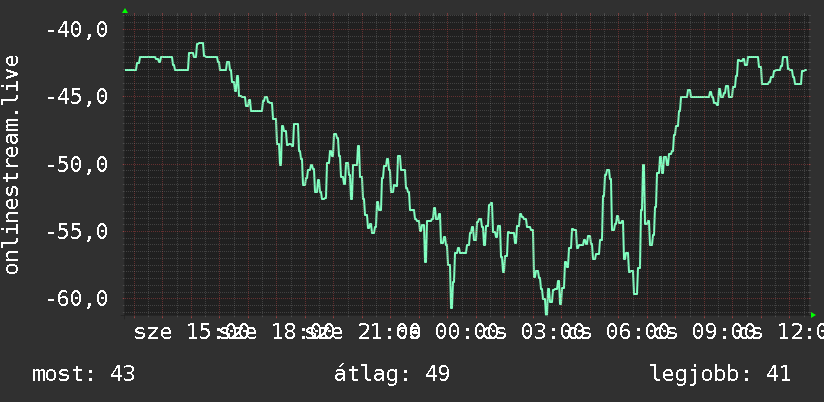Click the -50,0 y-axis label
824x402 pixels.
pyautogui.click(x=77, y=165)
